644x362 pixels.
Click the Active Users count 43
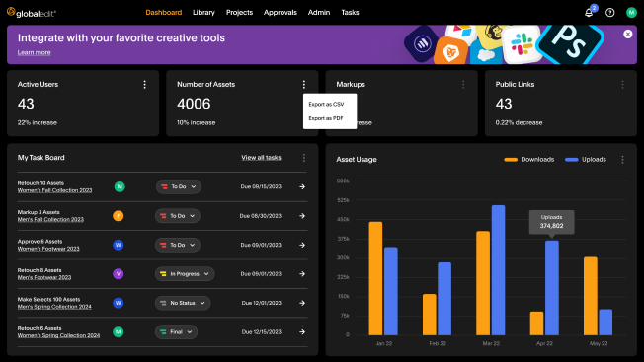click(x=26, y=104)
